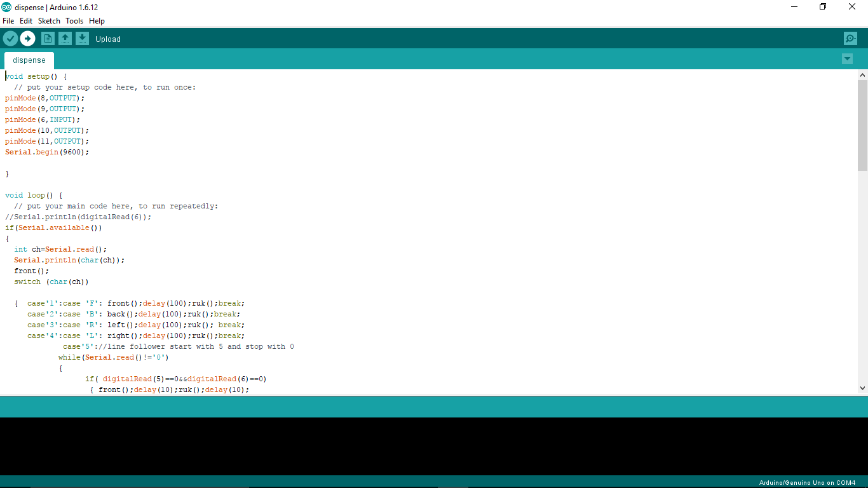Click the editor scrollbar up arrow
Viewport: 868px width, 488px height.
[x=862, y=75]
